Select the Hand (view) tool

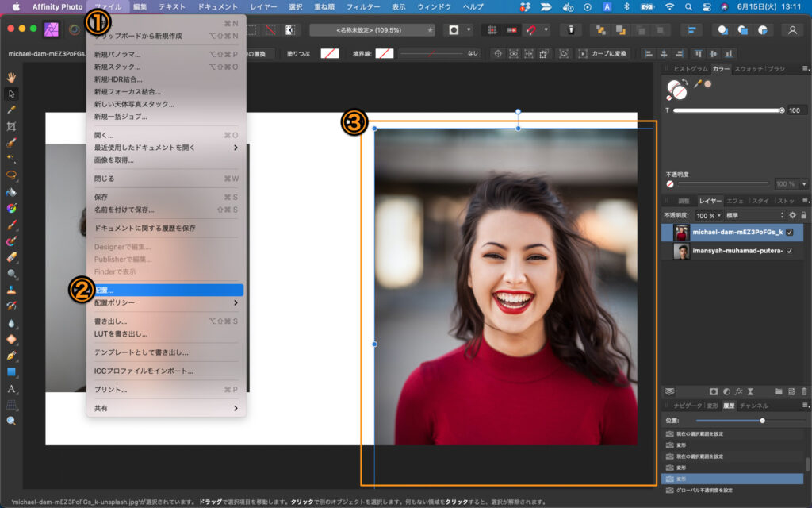12,77
